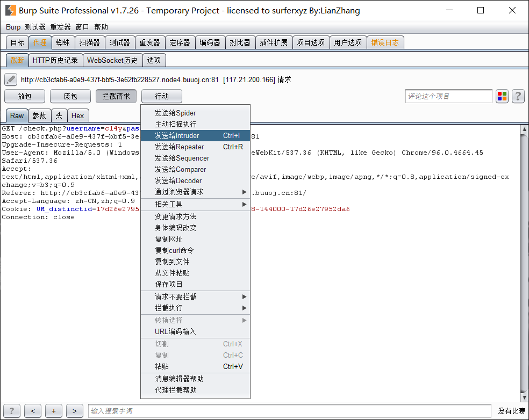This screenshot has width=529, height=420.
Task: Open the 扫描器 tab
Action: (x=90, y=42)
